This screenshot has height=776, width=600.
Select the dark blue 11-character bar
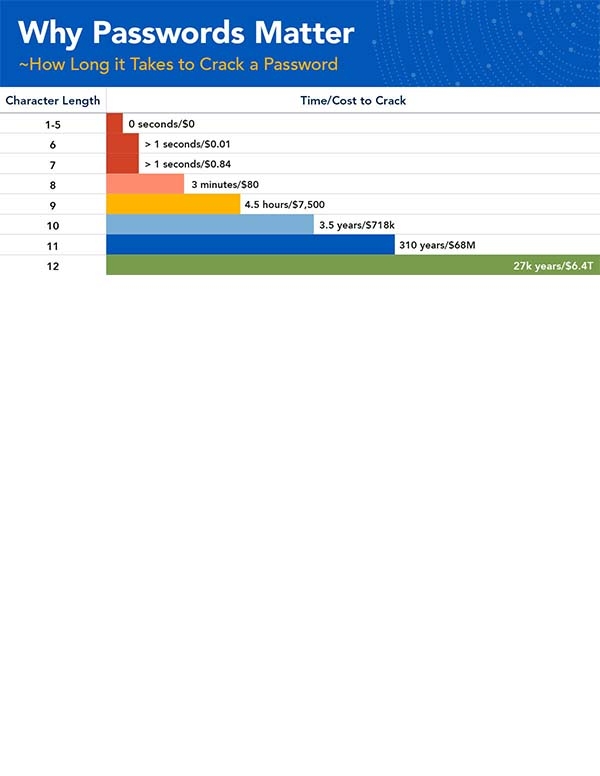pos(250,245)
